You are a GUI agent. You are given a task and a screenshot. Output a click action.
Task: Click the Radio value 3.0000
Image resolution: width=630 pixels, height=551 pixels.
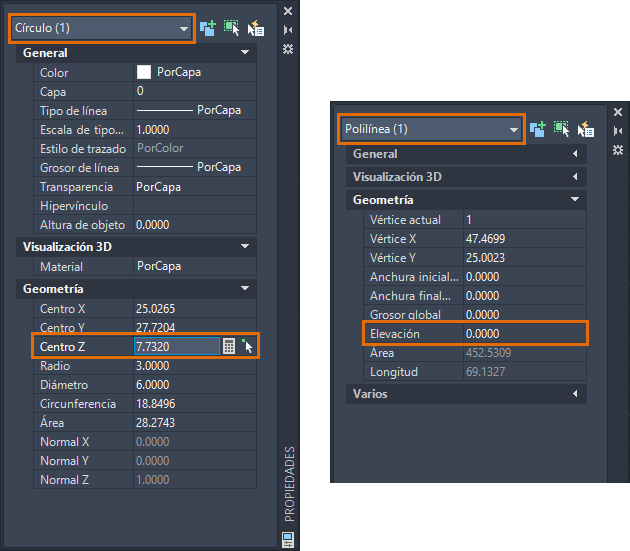tap(195, 365)
